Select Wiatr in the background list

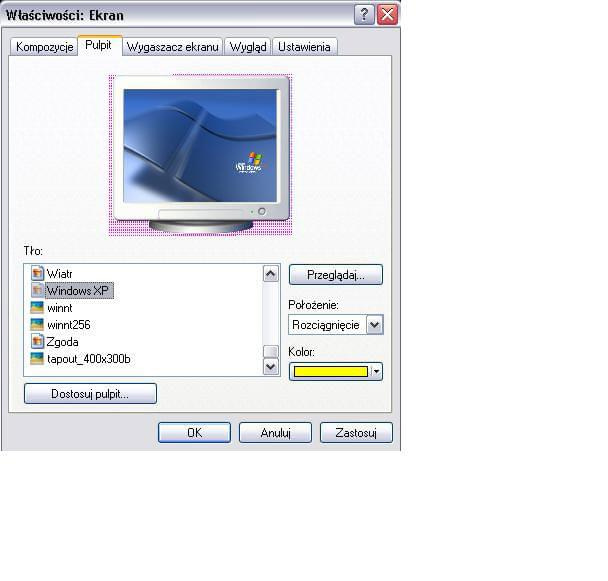(x=59, y=274)
